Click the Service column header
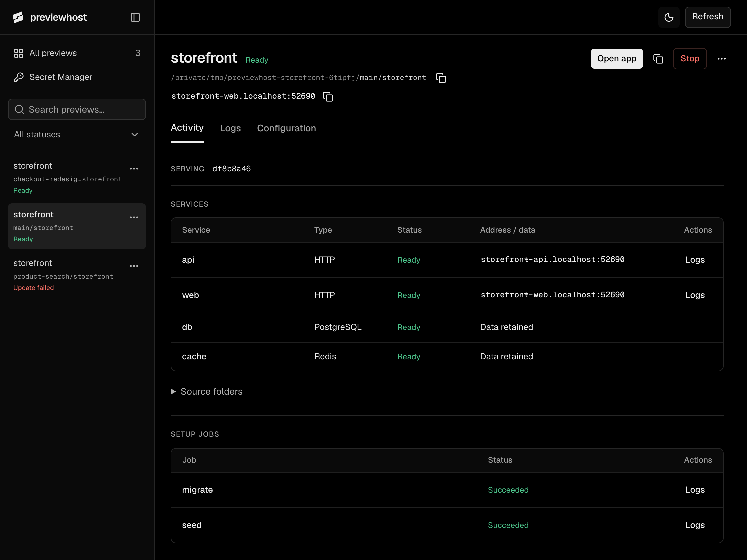Image resolution: width=747 pixels, height=560 pixels. 196,230
